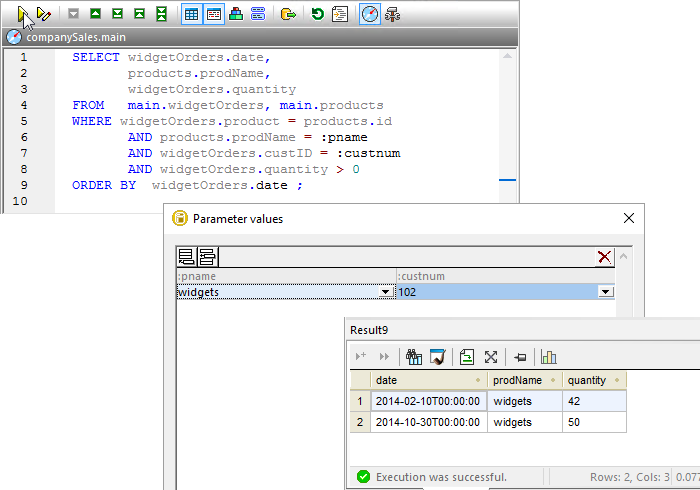Click the quantity column header
700x490 pixels.
coord(587,380)
